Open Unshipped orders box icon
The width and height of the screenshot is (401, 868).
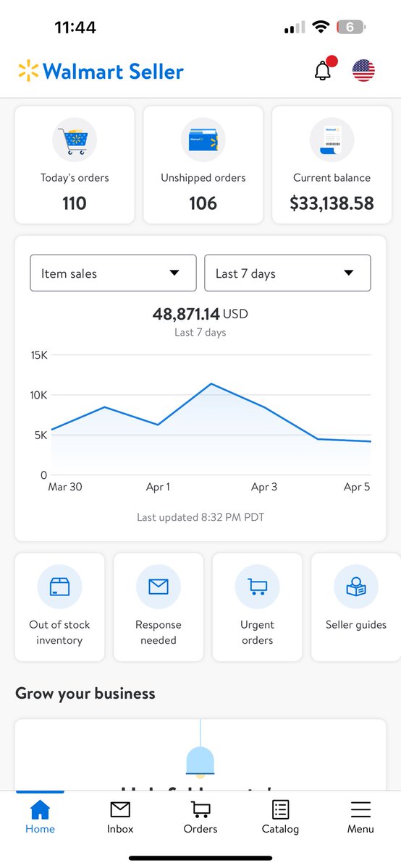(203, 140)
